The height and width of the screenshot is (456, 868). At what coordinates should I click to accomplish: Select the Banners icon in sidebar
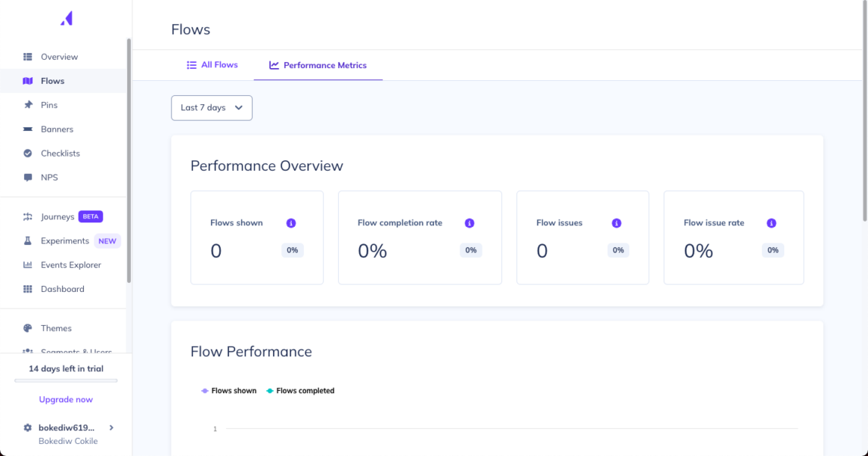click(28, 130)
